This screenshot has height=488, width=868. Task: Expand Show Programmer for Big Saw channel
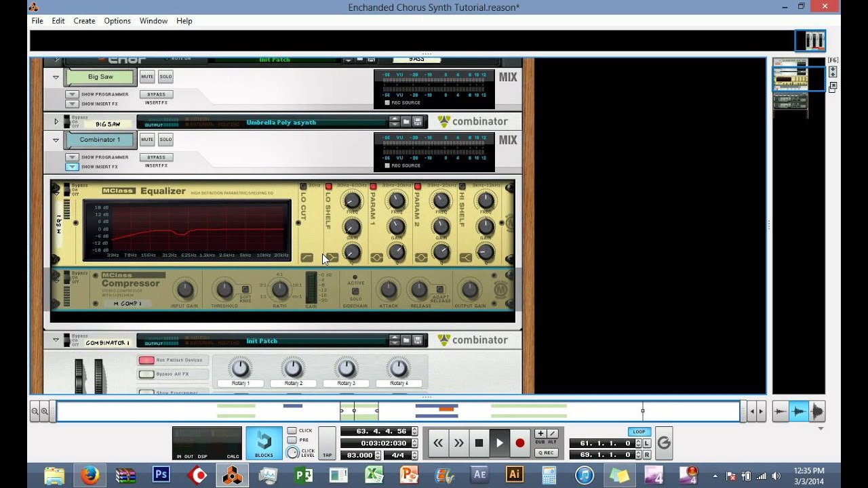(72, 94)
